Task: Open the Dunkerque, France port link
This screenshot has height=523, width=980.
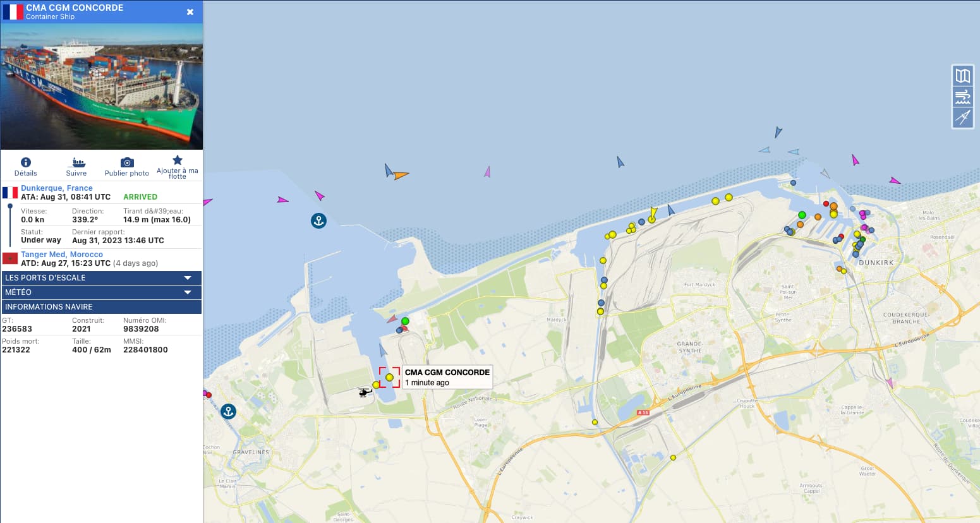Action: [x=57, y=188]
